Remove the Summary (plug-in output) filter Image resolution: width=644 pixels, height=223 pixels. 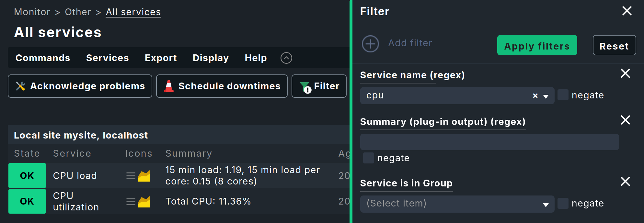[625, 120]
